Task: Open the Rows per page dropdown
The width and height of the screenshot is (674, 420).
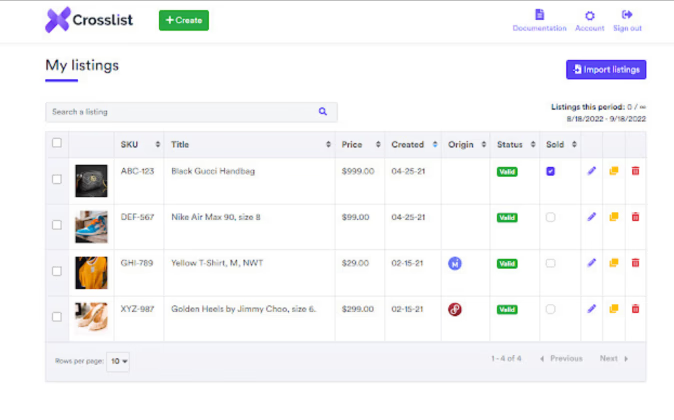Action: 118,361
